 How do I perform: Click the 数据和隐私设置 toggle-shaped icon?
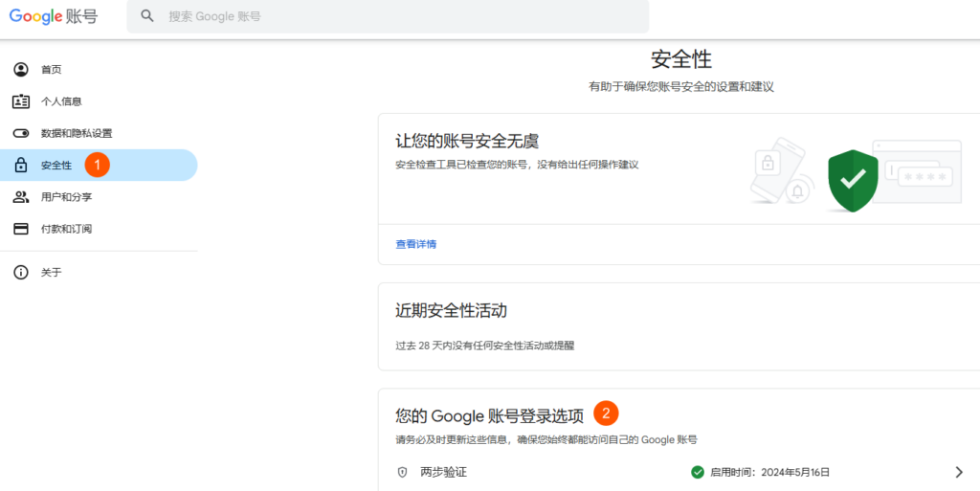tap(21, 133)
